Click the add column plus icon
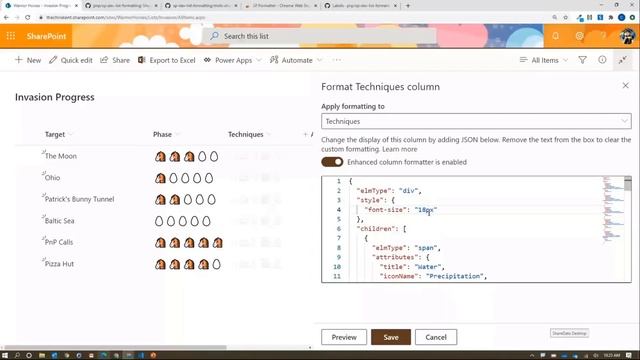This screenshot has height=360, width=640. [305, 134]
